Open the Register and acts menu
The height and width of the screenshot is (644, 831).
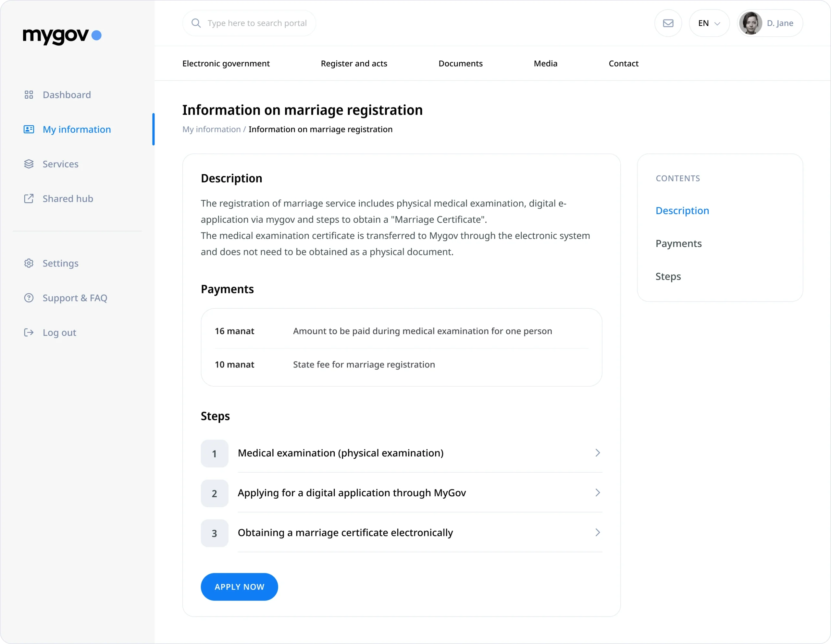point(353,64)
